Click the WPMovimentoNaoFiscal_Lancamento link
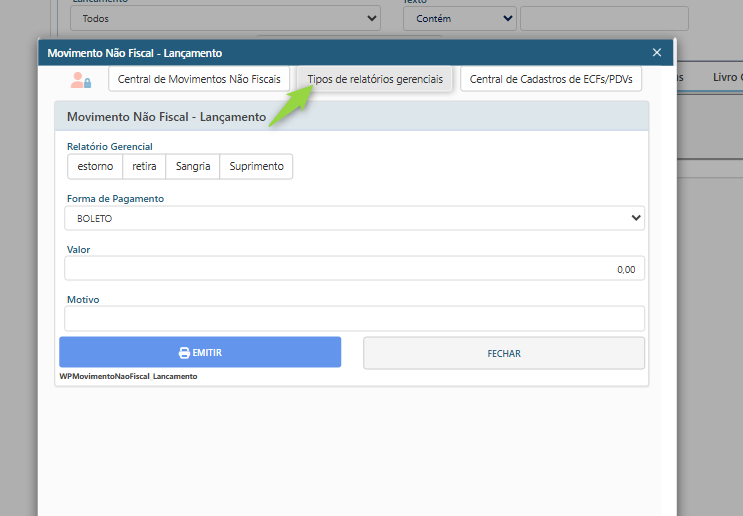The image size is (743, 516). (128, 377)
